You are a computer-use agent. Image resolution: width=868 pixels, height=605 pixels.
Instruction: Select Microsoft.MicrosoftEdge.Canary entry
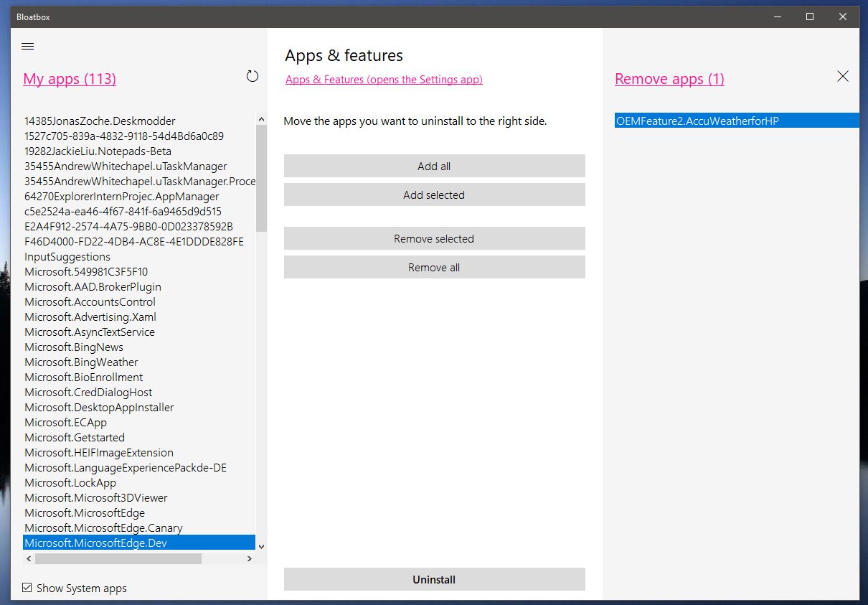tap(139, 527)
